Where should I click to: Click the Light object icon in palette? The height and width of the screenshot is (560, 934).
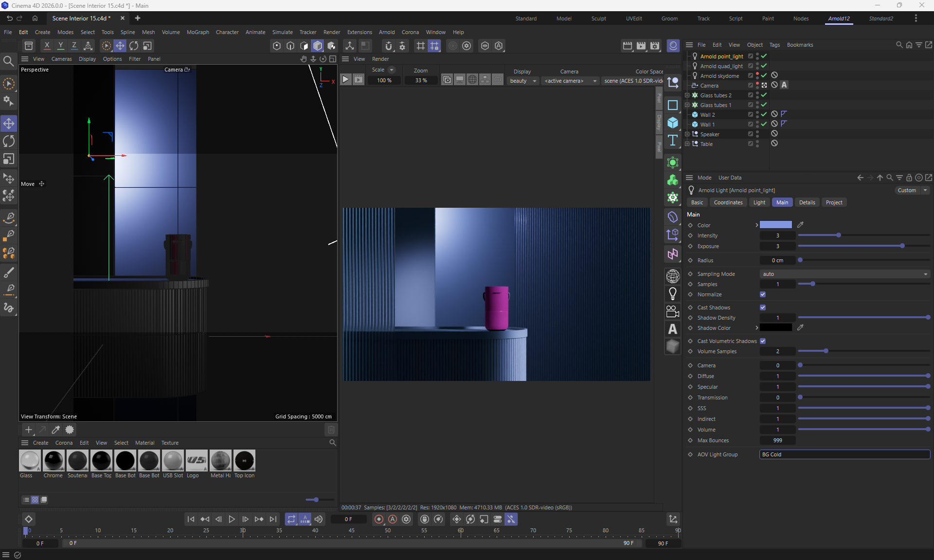673,294
